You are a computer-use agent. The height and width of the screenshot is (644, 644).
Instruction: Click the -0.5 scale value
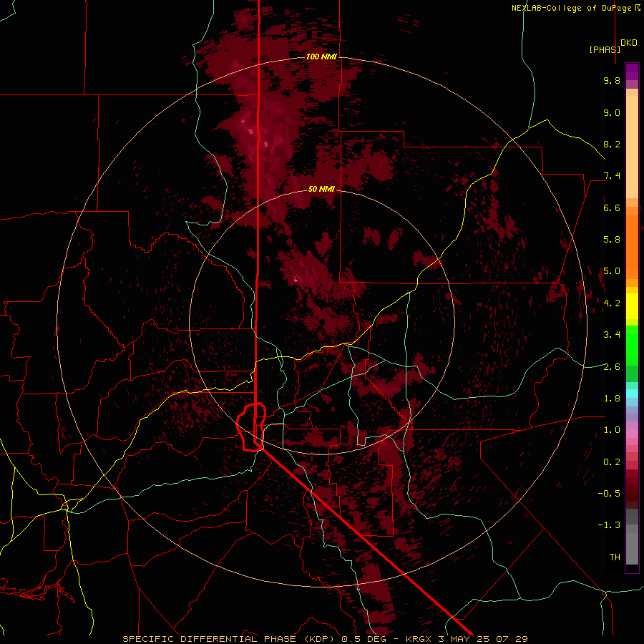(609, 494)
